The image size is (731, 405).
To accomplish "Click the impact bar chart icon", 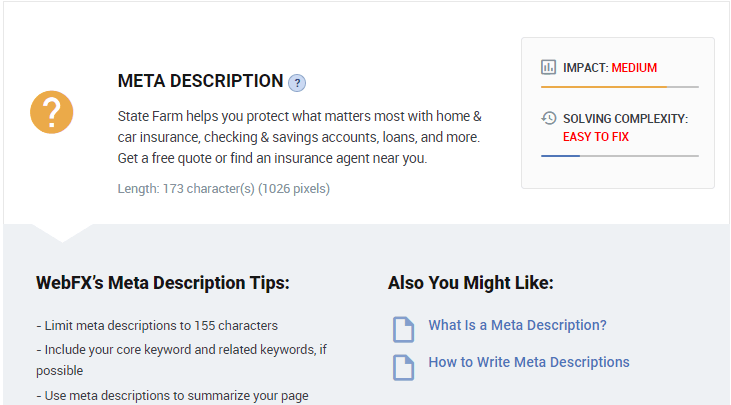I will point(548,67).
